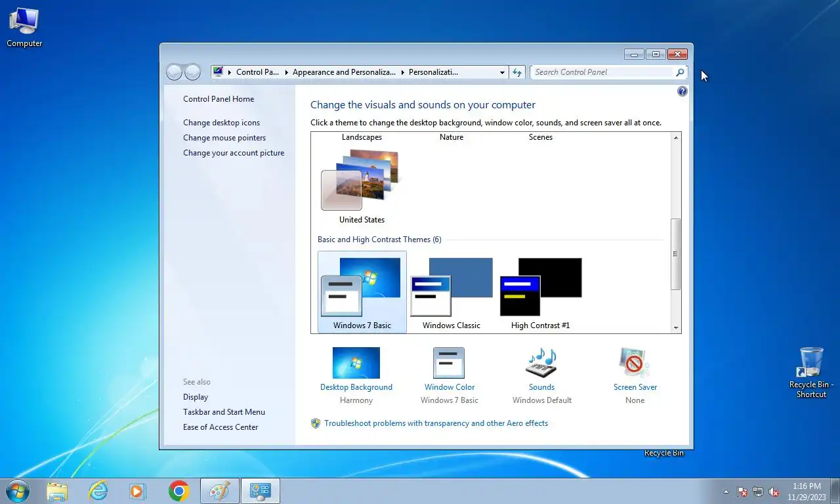Screen dimensions: 840x504
Task: Click the Screen Saver text link
Action: click(x=635, y=387)
